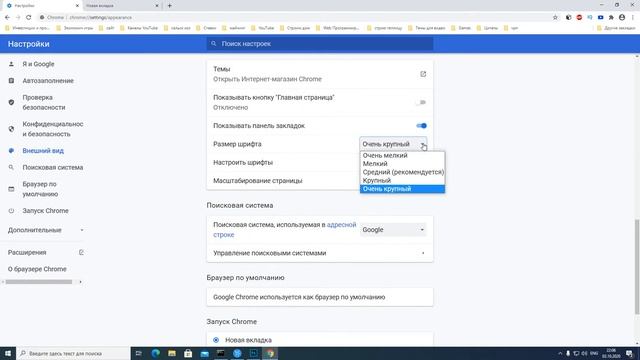This screenshot has height=360, width=640.
Task: Open the Другие закладки bookmarks folder
Action: tap(616, 28)
